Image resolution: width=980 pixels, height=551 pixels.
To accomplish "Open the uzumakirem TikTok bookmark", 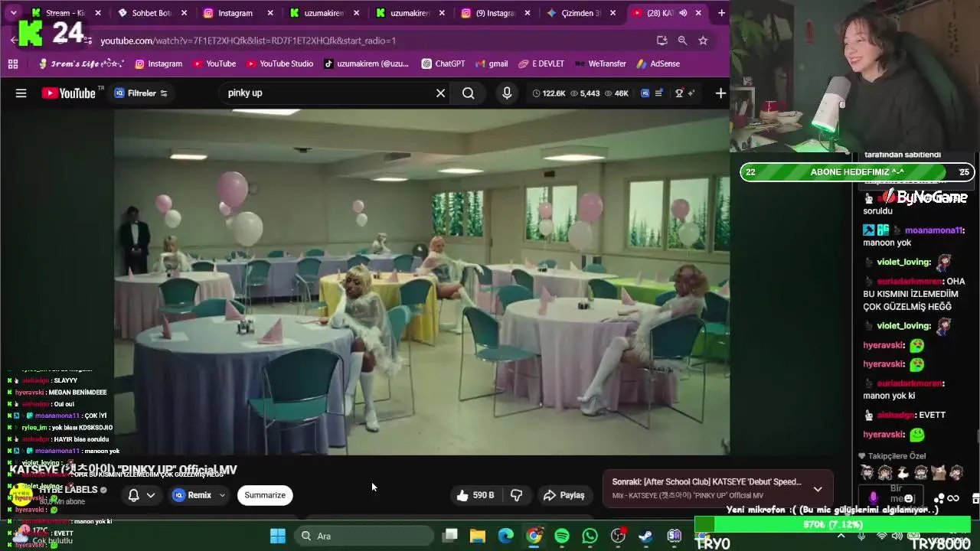I will point(366,64).
